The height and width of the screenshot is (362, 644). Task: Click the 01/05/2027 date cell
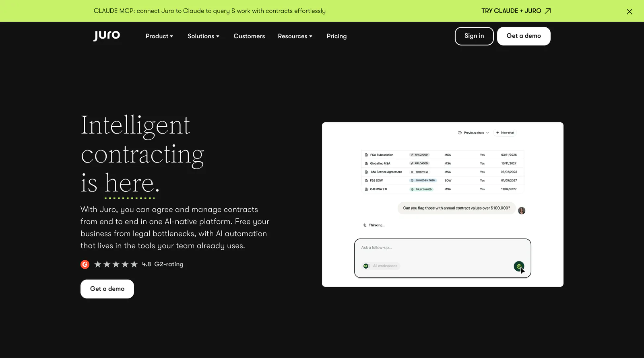tap(509, 181)
